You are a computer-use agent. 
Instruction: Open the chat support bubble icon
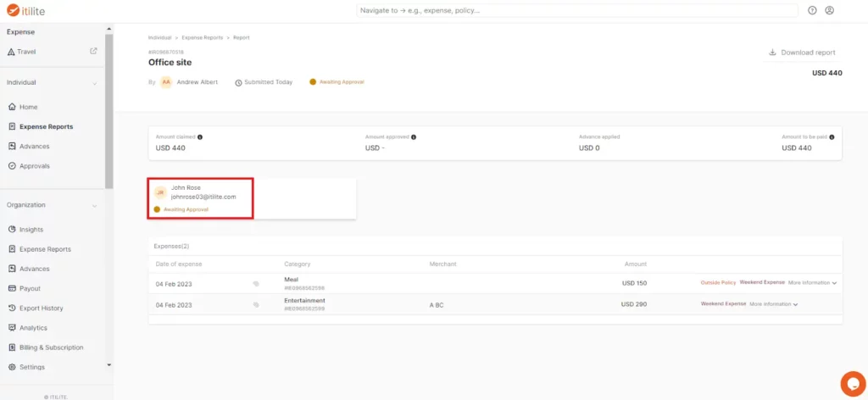pyautogui.click(x=853, y=383)
